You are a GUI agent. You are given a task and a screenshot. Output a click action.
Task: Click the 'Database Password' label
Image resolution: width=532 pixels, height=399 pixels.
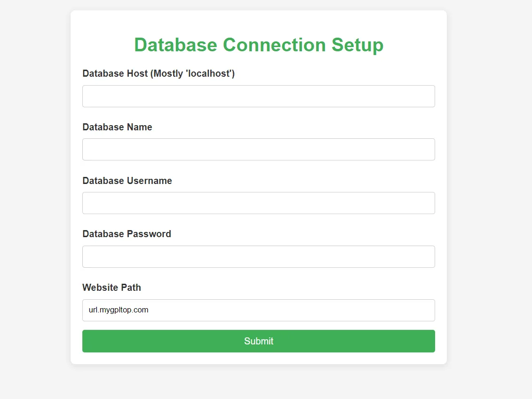[127, 234]
